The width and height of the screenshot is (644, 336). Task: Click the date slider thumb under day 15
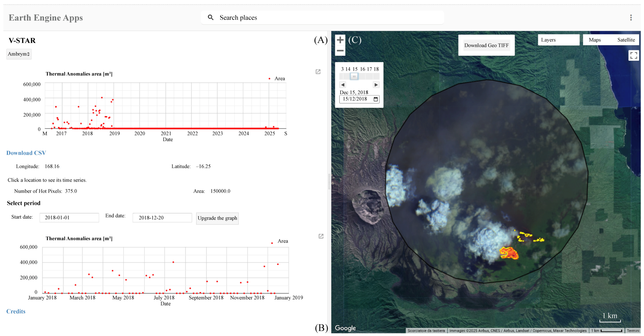click(354, 76)
